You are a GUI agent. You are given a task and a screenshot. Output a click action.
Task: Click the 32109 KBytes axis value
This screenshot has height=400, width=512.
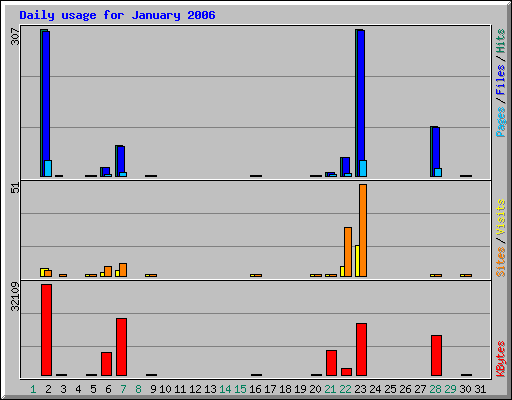15,296
